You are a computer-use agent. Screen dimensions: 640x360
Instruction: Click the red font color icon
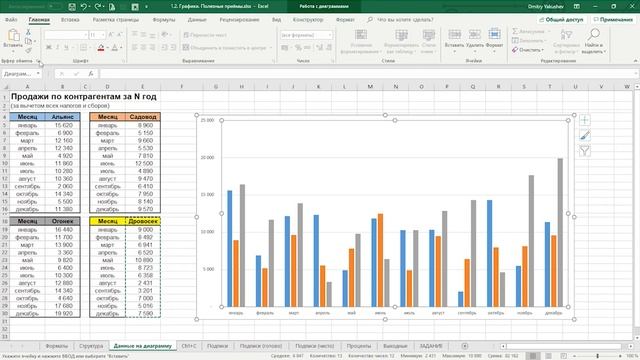click(x=101, y=48)
